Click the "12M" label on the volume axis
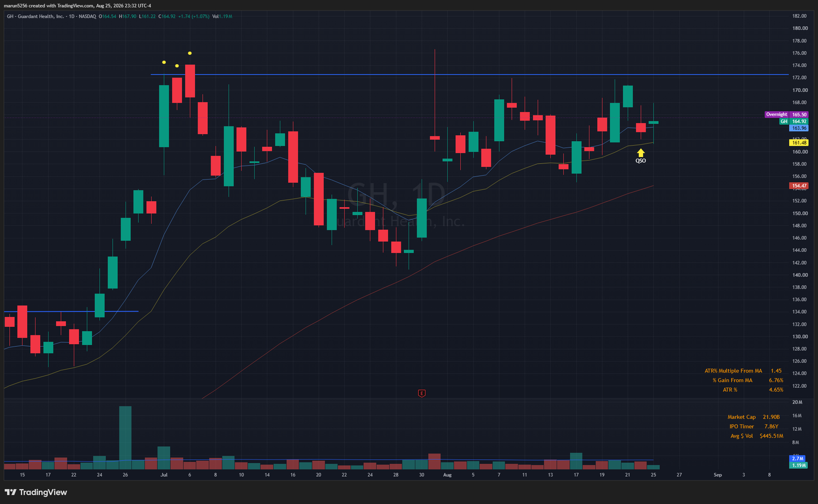 [x=797, y=429]
